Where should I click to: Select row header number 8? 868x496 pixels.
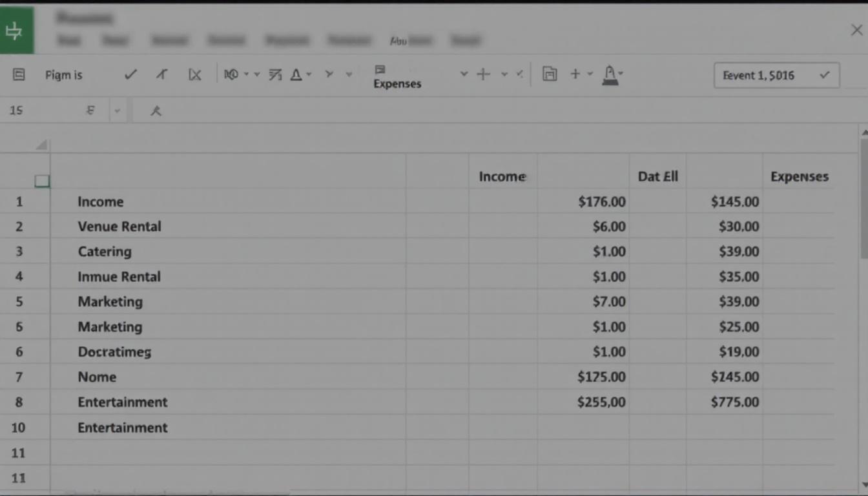point(19,402)
